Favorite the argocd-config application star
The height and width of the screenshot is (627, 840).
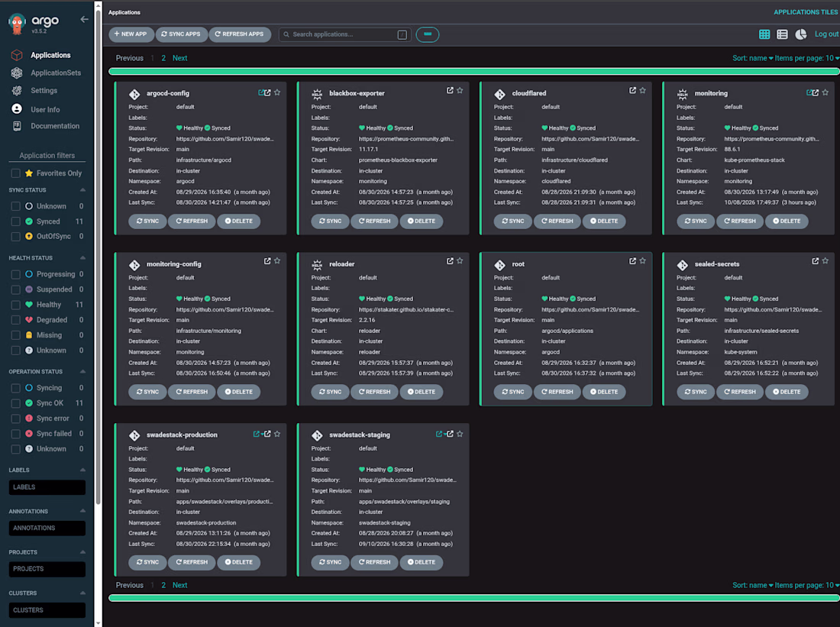click(x=277, y=92)
